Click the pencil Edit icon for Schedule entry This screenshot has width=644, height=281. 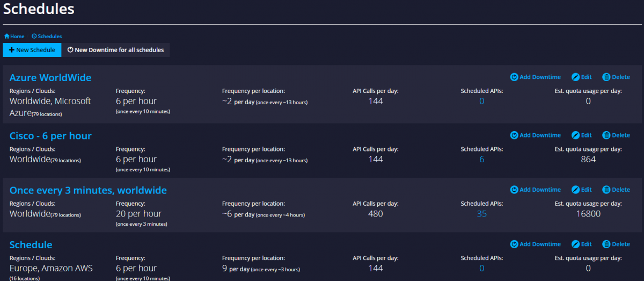tap(575, 244)
